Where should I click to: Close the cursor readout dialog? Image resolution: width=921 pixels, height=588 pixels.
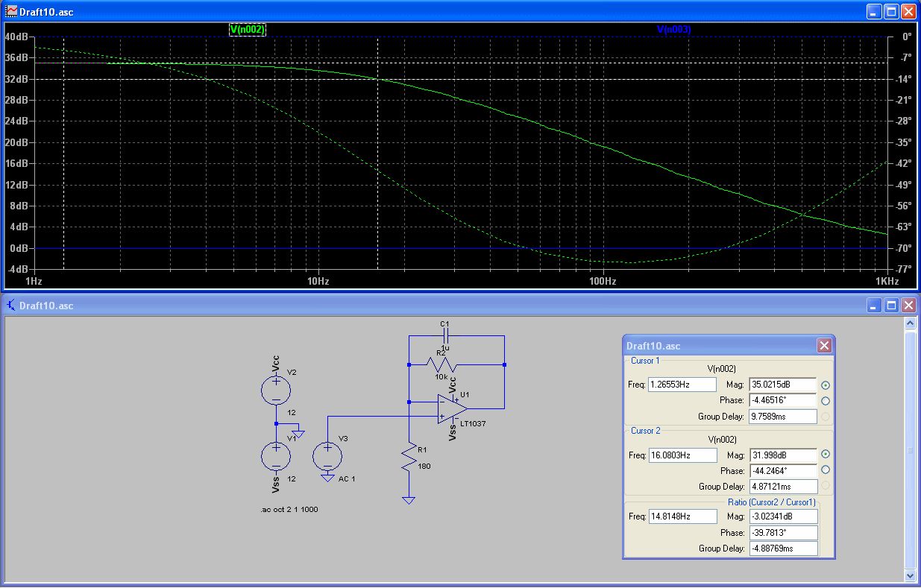tap(823, 346)
